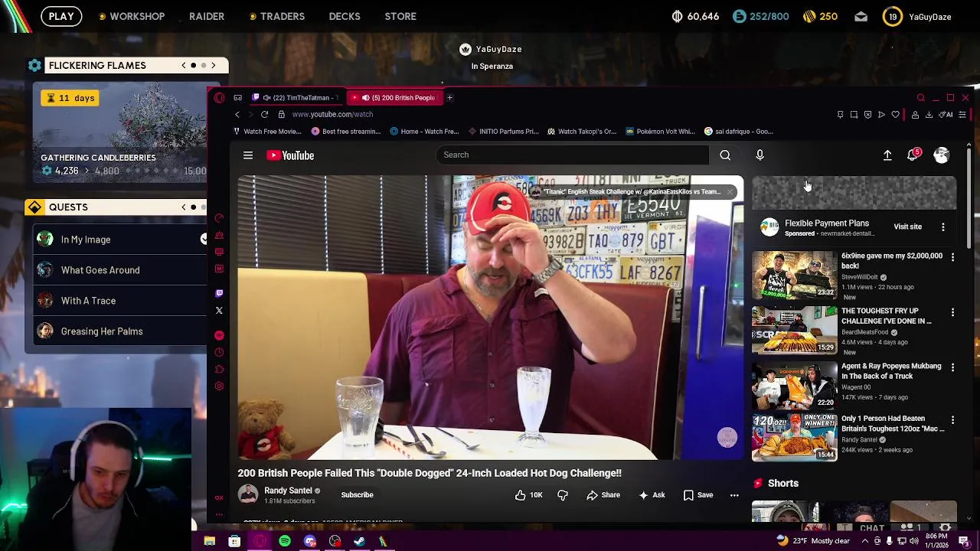Viewport: 980px width, 551px height.
Task: Open options for 6ix9ine video
Action: tap(952, 257)
